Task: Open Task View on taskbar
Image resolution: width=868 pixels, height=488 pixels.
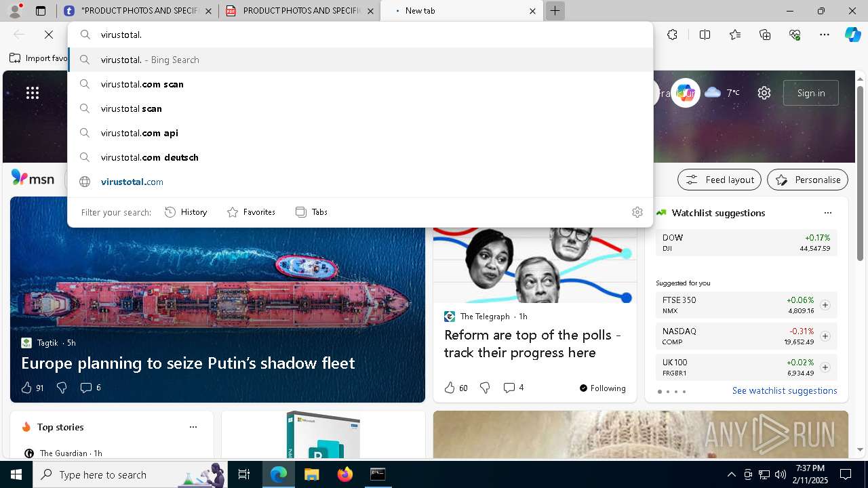Action: click(244, 474)
